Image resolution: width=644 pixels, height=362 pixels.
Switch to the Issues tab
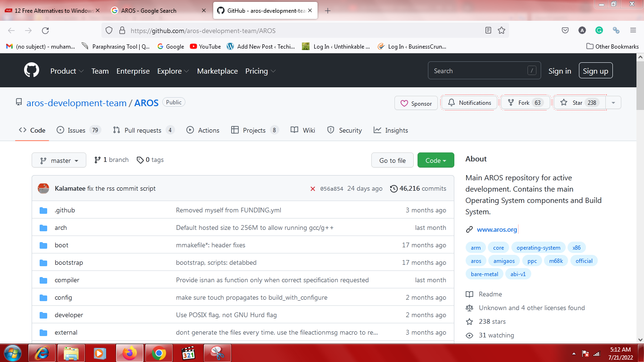click(79, 130)
